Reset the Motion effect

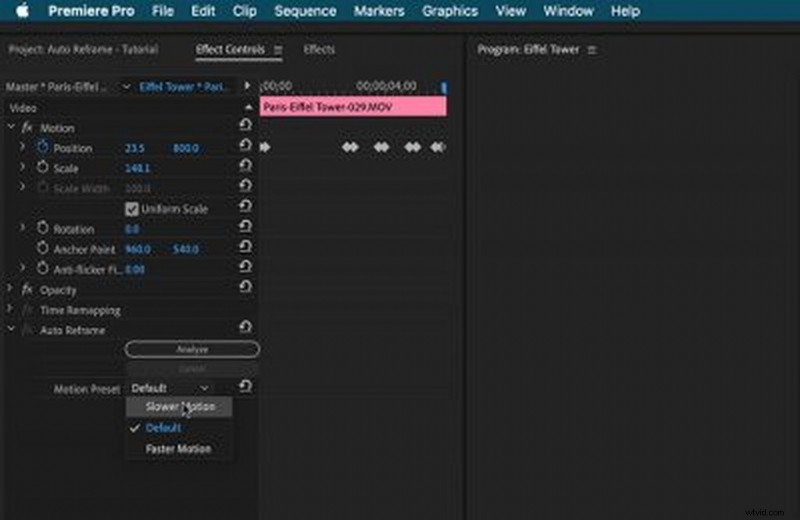245,124
